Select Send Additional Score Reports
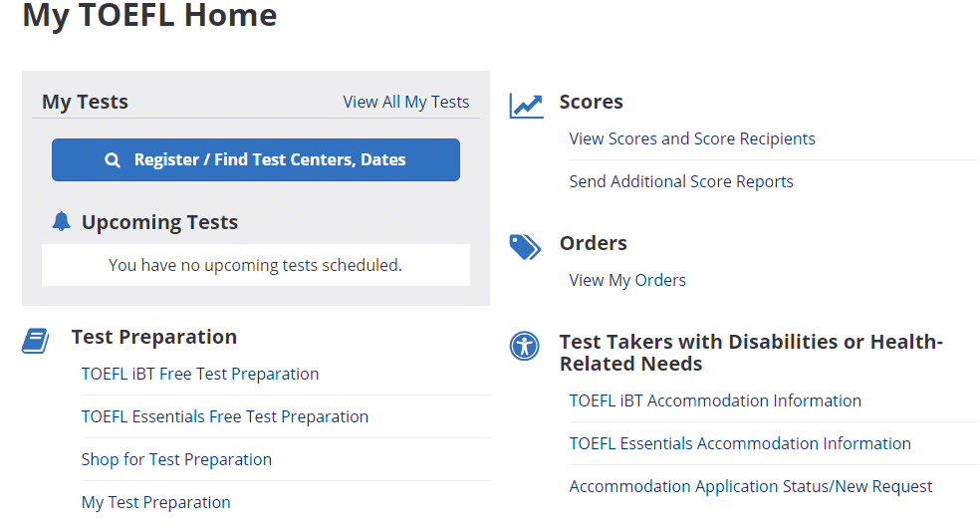Screen dimensions: 980x531 (681, 181)
